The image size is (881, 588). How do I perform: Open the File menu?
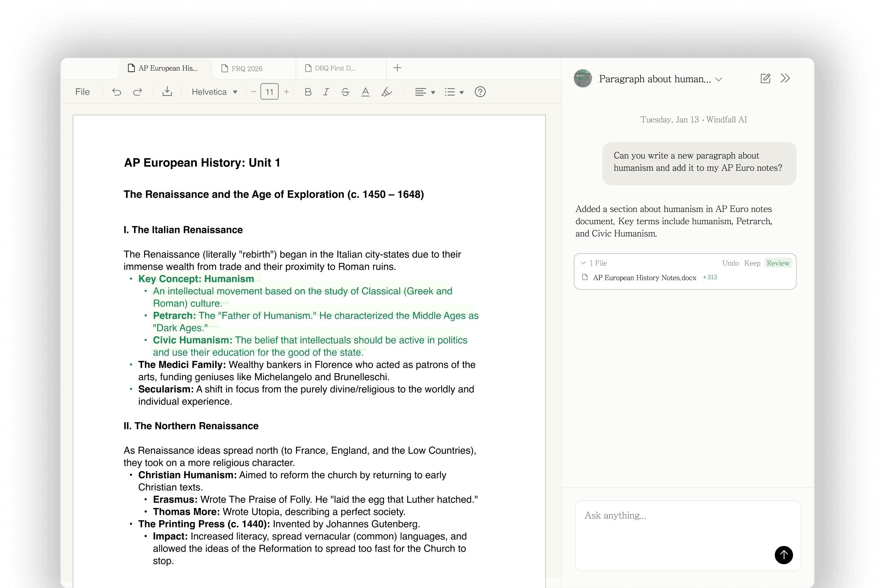(83, 92)
